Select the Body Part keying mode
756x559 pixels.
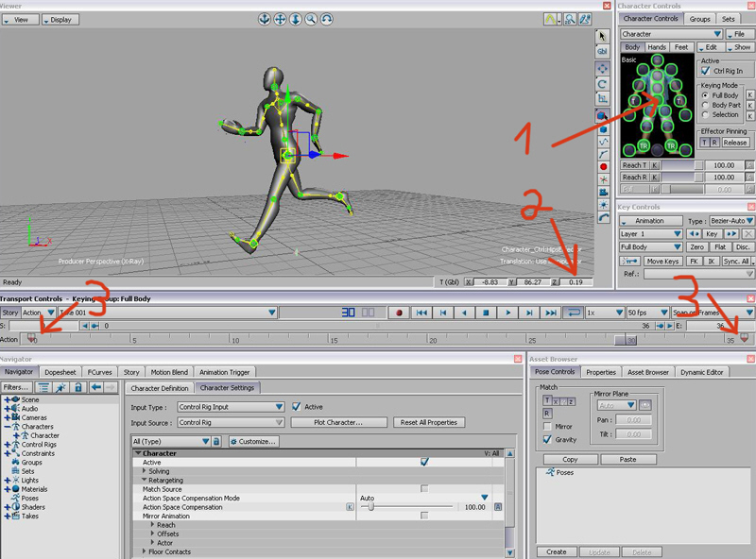[x=705, y=105]
